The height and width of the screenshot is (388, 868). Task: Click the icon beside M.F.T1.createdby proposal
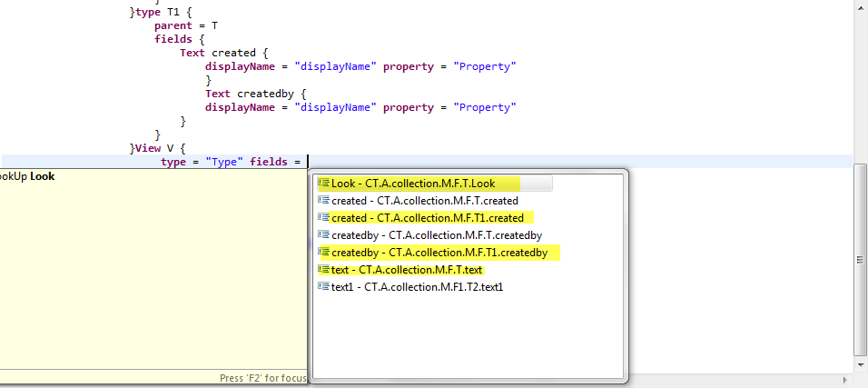[x=326, y=253]
